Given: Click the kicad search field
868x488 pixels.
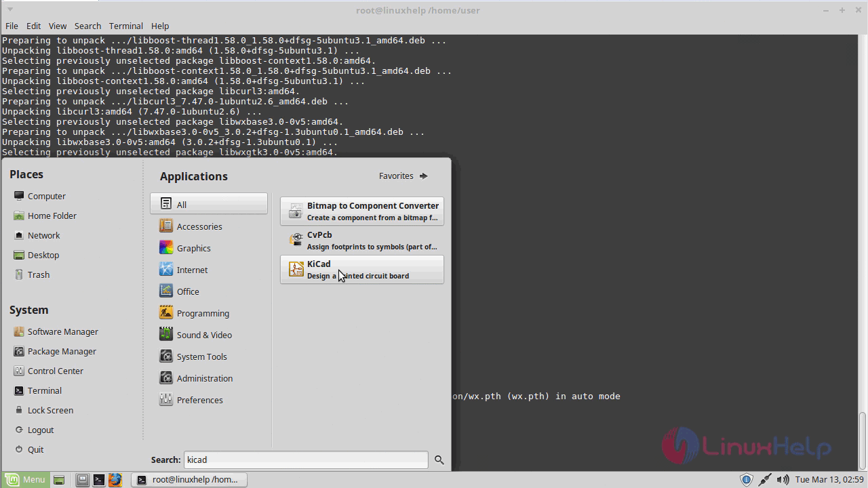Looking at the screenshot, I should [306, 460].
